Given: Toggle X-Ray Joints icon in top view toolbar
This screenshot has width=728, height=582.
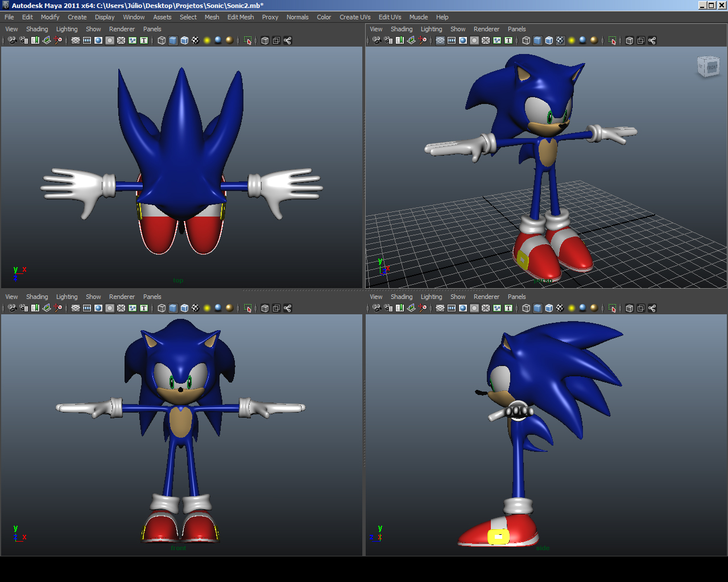Looking at the screenshot, I should (287, 40).
